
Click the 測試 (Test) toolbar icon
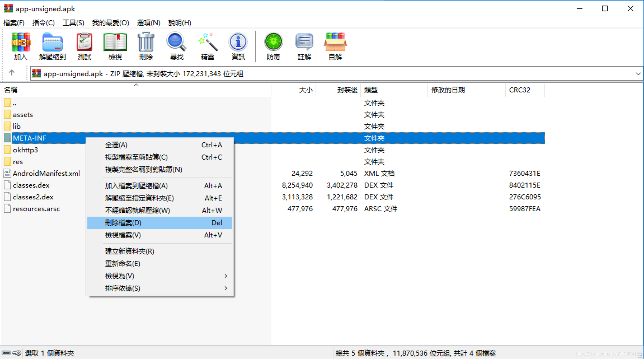[x=84, y=46]
